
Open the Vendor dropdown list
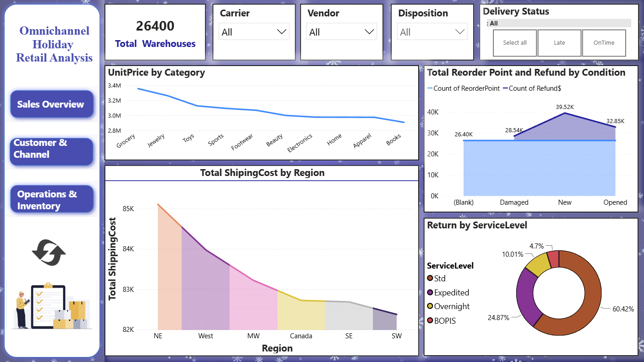[x=342, y=32]
